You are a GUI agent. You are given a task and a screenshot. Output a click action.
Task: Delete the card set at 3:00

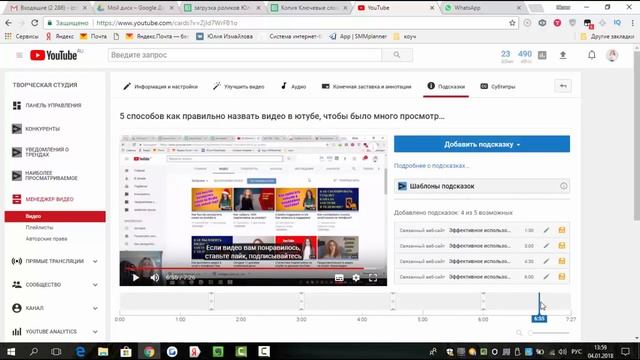tap(562, 246)
